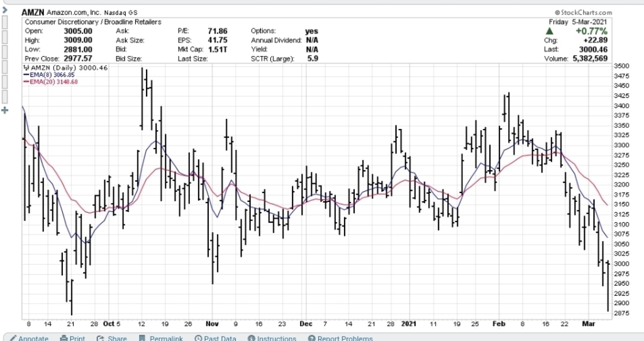This screenshot has width=644, height=341.
Task: Click the Instructions info icon
Action: coord(251,338)
